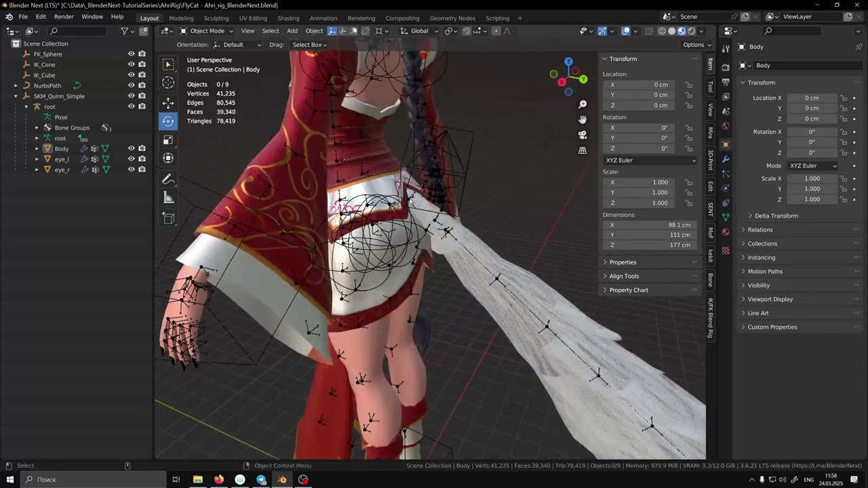Choose the Select Box tool icon
868x488 pixels.
[168, 64]
